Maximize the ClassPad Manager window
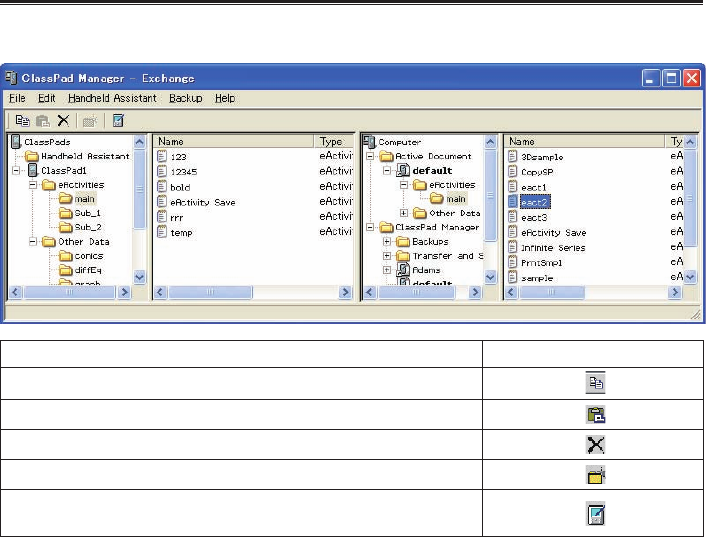This screenshot has height=537, width=706. (671, 78)
